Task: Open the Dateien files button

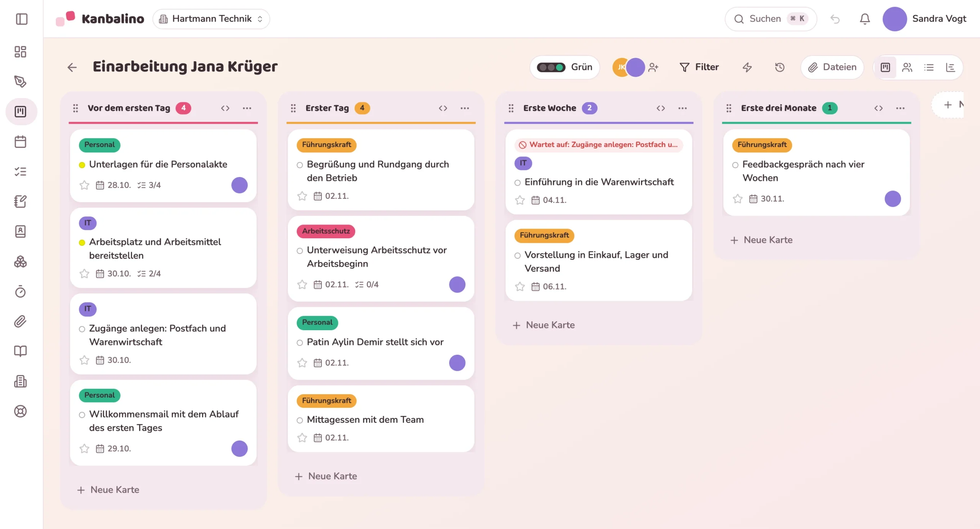Action: click(x=832, y=67)
